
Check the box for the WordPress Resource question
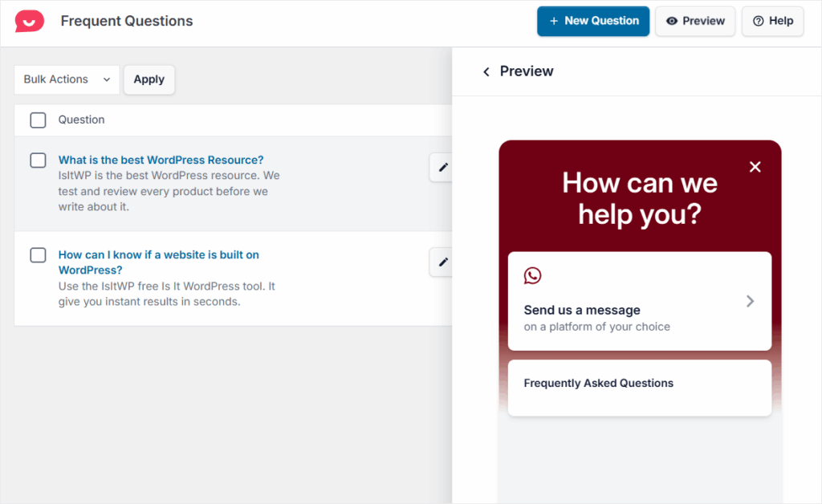[38, 160]
